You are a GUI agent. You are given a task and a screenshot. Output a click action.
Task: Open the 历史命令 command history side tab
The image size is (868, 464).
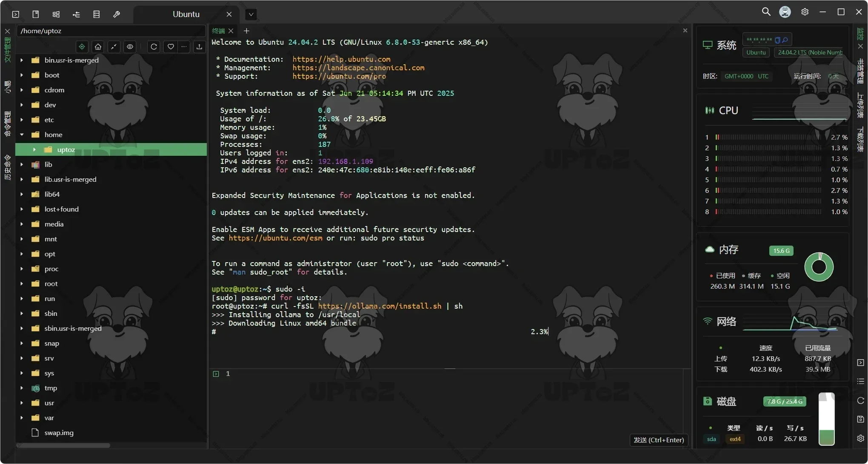tap(7, 167)
